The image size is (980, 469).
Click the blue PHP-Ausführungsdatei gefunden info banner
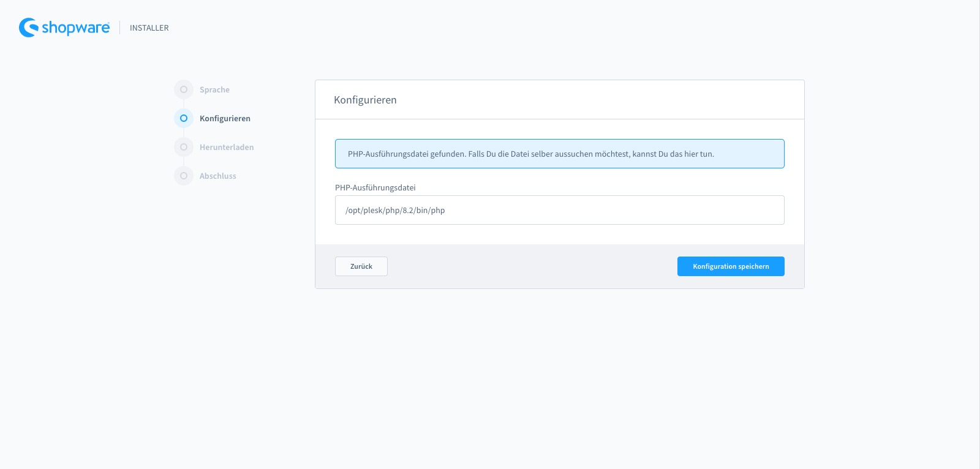559,154
